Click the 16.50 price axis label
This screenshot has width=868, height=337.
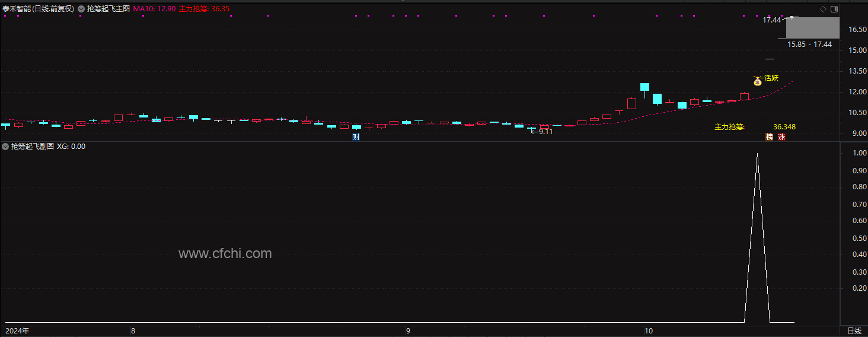(x=857, y=30)
